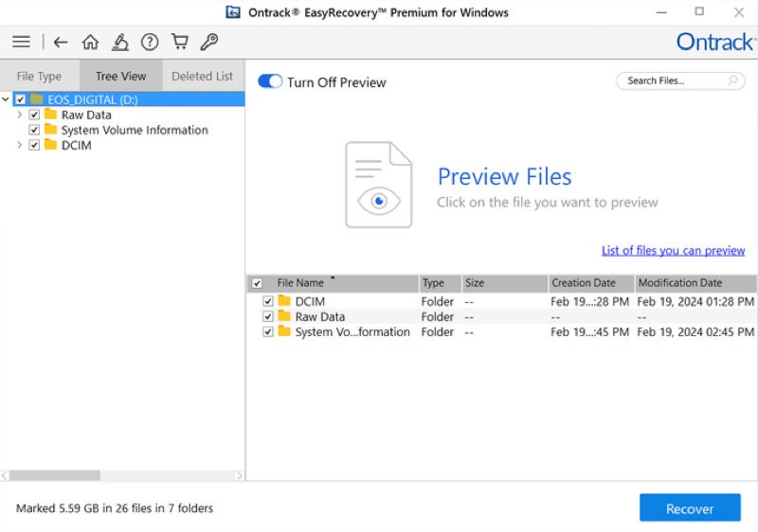Sort by Type column header
This screenshot has height=532, width=758.
(440, 283)
